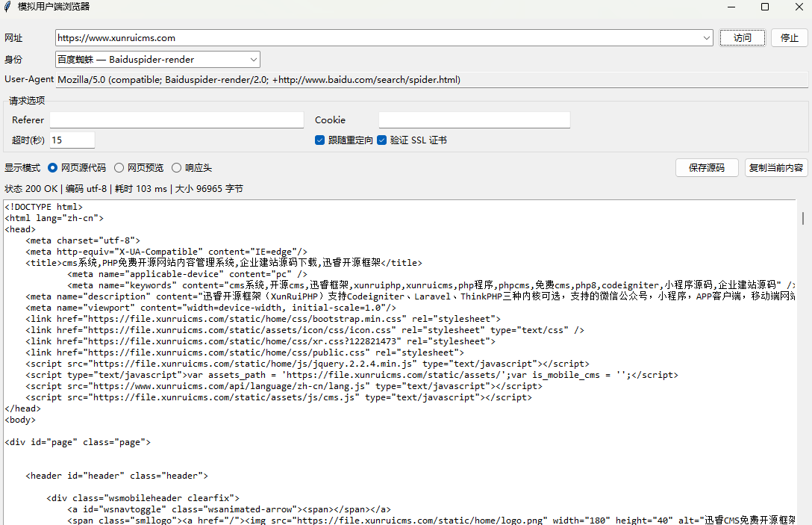Maximize the 模拟用户端浏览器 window
812x525 pixels.
coord(765,7)
